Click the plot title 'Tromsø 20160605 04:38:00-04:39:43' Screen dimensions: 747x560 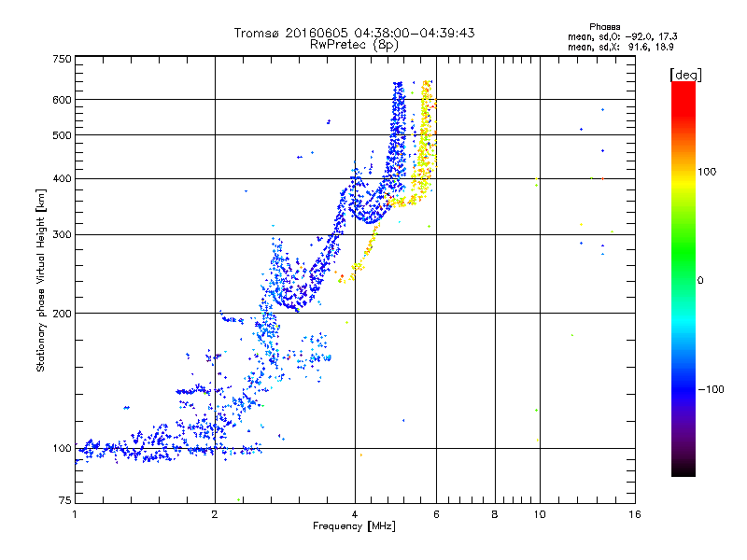(354, 33)
